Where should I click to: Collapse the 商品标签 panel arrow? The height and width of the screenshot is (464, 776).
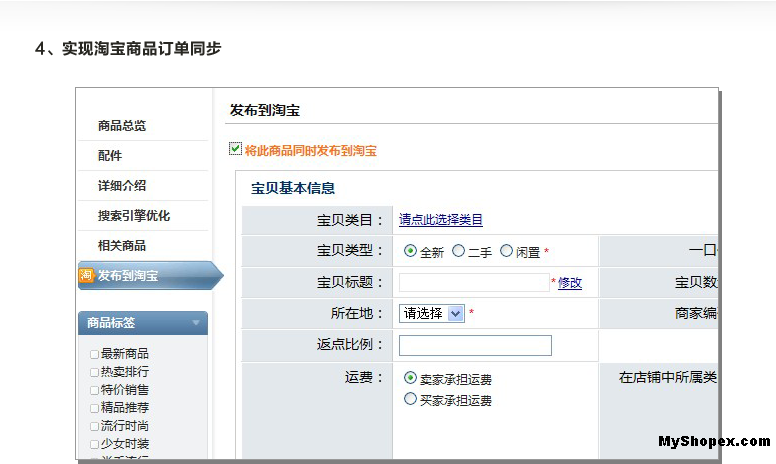click(196, 323)
